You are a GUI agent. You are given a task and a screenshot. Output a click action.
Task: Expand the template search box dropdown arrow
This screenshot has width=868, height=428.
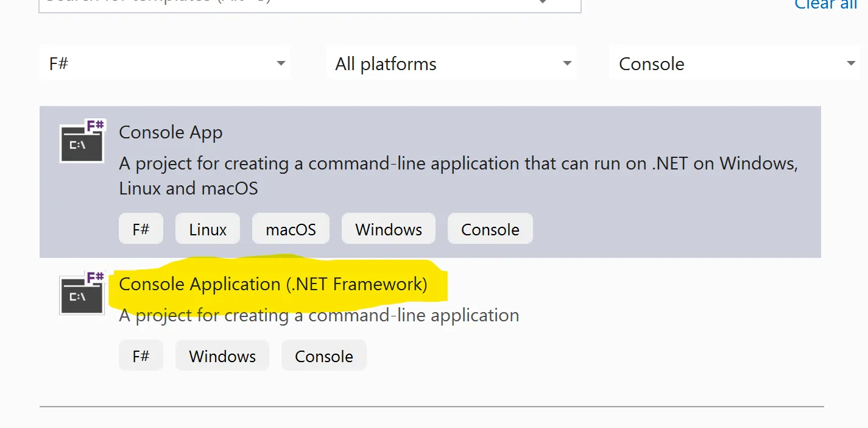click(x=542, y=2)
